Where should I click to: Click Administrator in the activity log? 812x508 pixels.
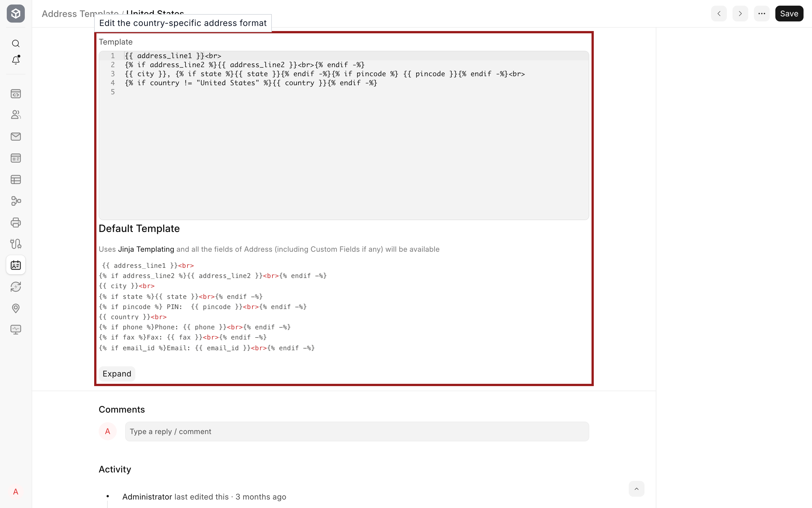click(147, 497)
